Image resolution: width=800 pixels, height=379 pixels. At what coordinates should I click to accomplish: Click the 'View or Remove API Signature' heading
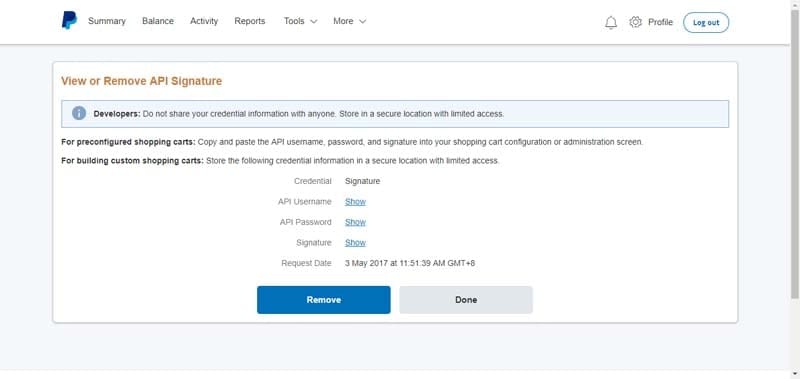[x=141, y=81]
